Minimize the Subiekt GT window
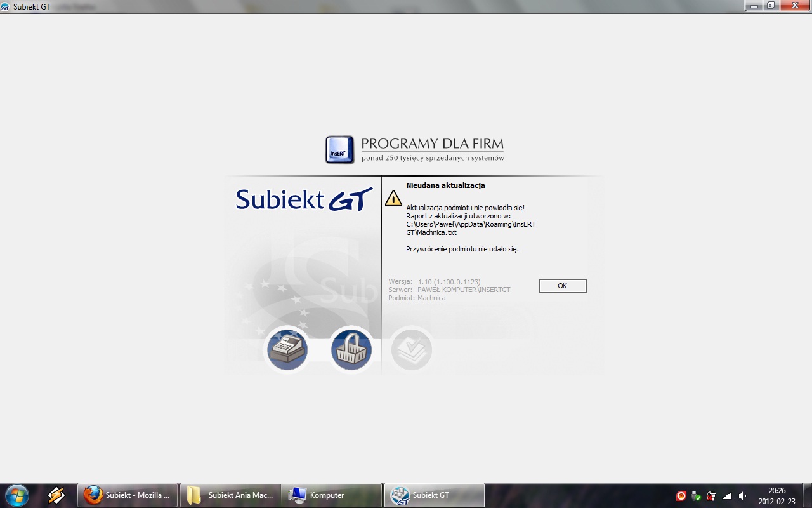812x508 pixels. click(x=754, y=5)
